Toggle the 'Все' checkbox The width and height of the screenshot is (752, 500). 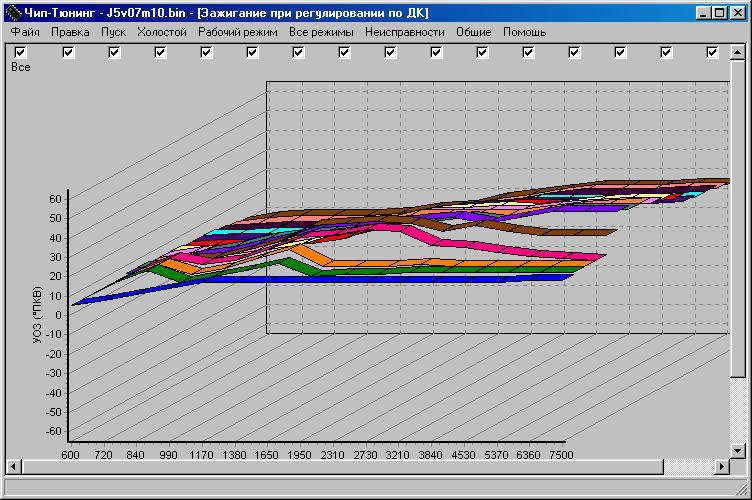pyautogui.click(x=20, y=52)
